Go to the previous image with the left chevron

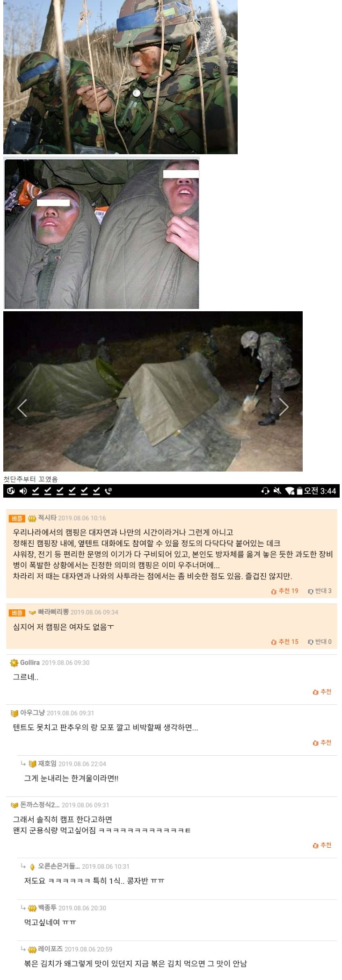(x=22, y=408)
